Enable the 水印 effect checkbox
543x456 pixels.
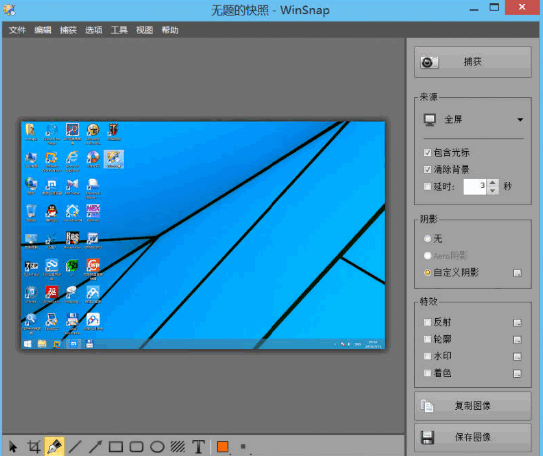point(427,356)
